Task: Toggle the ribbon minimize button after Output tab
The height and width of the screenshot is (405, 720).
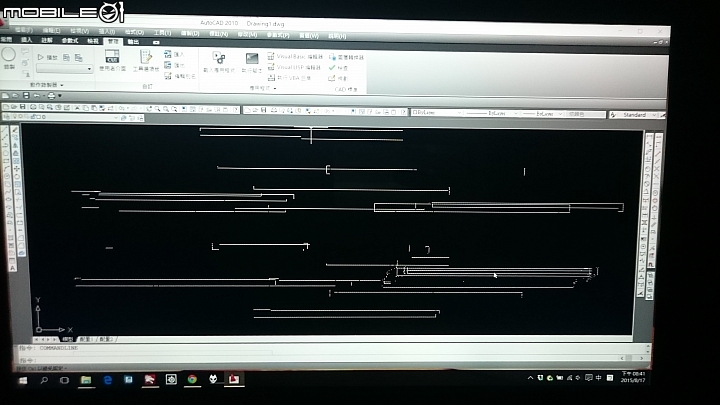Action: click(x=156, y=42)
